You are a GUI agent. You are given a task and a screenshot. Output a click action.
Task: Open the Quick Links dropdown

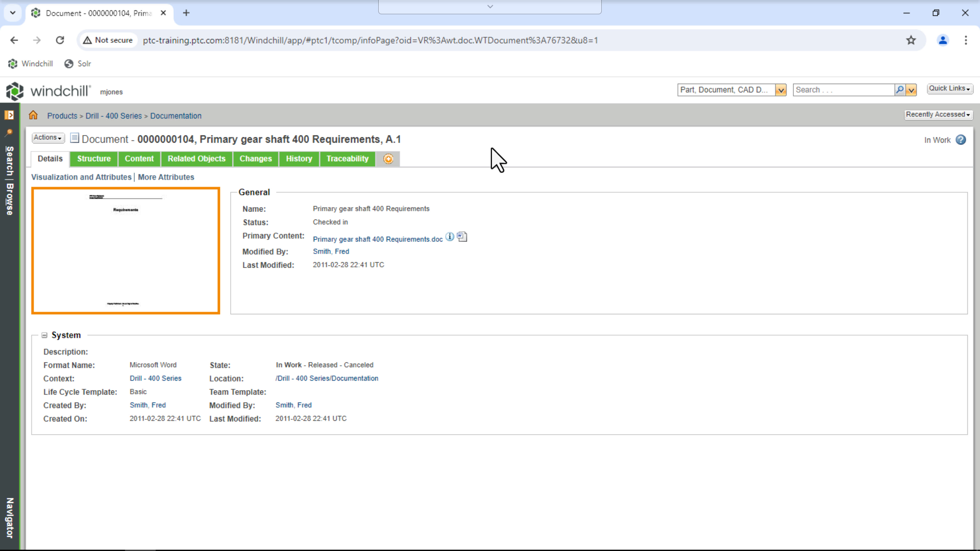(950, 89)
